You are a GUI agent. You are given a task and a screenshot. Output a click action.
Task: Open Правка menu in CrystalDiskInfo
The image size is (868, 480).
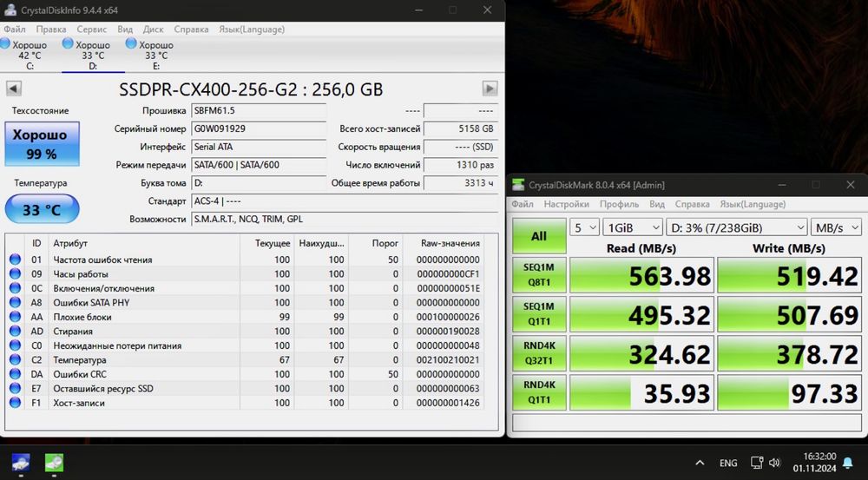(51, 30)
